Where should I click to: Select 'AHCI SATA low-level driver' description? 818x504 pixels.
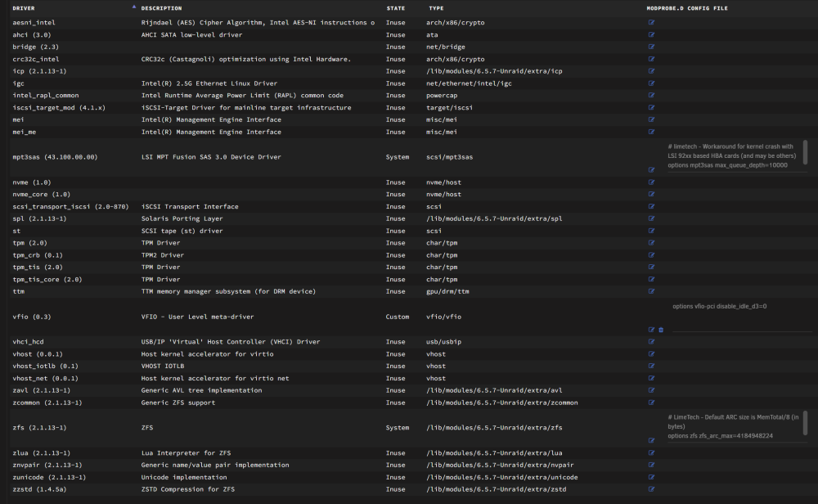point(191,35)
